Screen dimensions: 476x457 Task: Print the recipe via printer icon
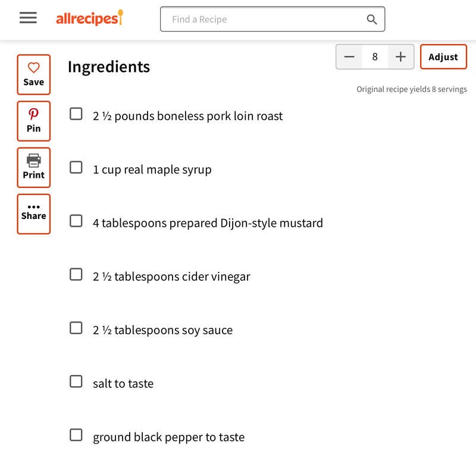tap(34, 168)
